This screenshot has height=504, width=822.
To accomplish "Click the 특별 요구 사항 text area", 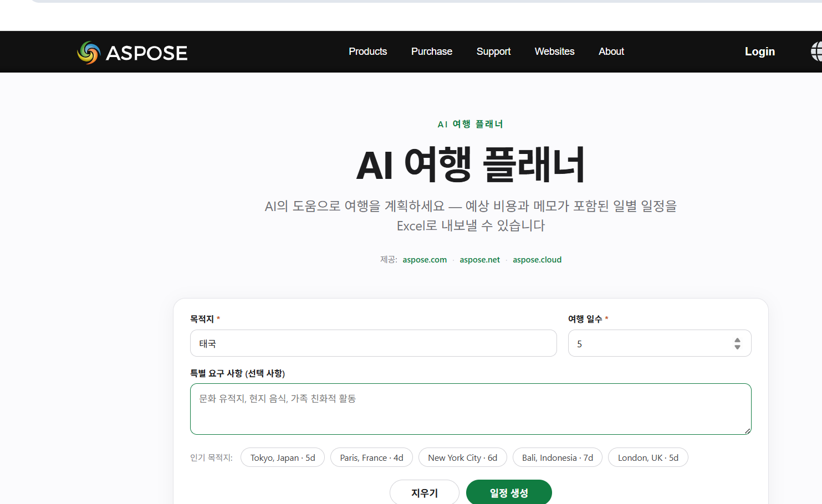I will [x=471, y=409].
